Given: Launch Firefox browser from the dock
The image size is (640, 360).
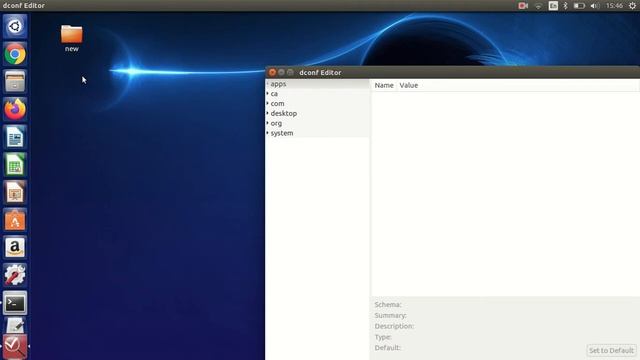Looking at the screenshot, I should 15,109.
